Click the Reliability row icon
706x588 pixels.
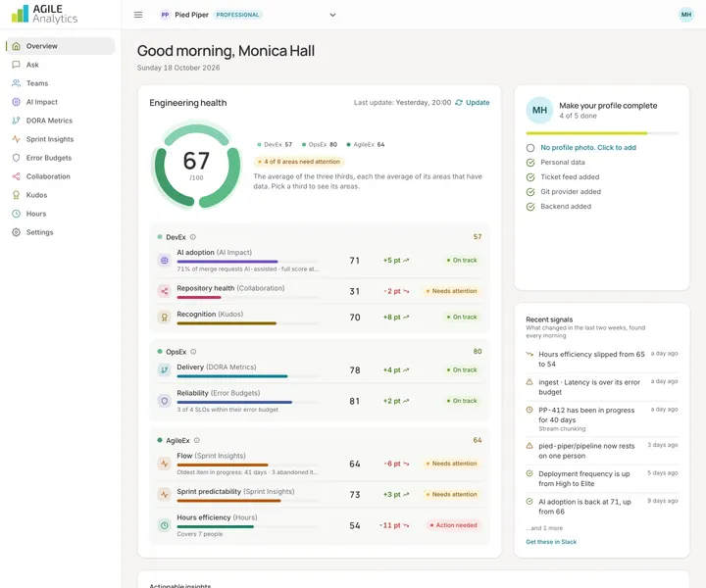coord(165,401)
